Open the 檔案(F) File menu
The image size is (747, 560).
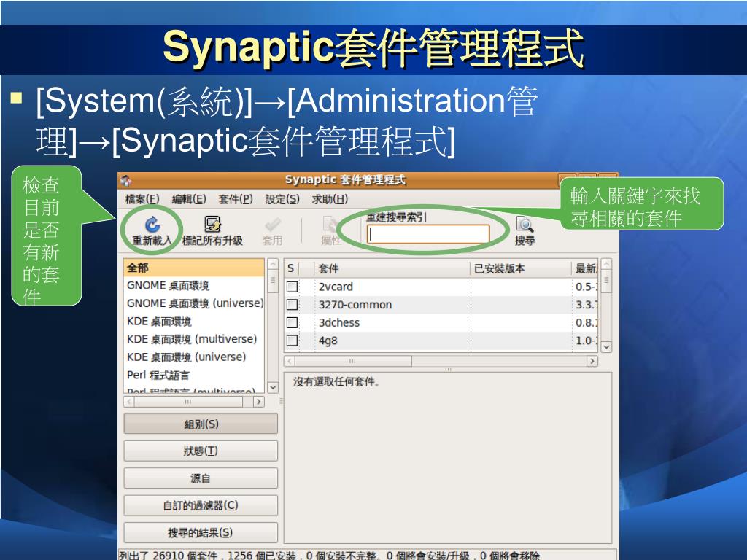pyautogui.click(x=142, y=199)
